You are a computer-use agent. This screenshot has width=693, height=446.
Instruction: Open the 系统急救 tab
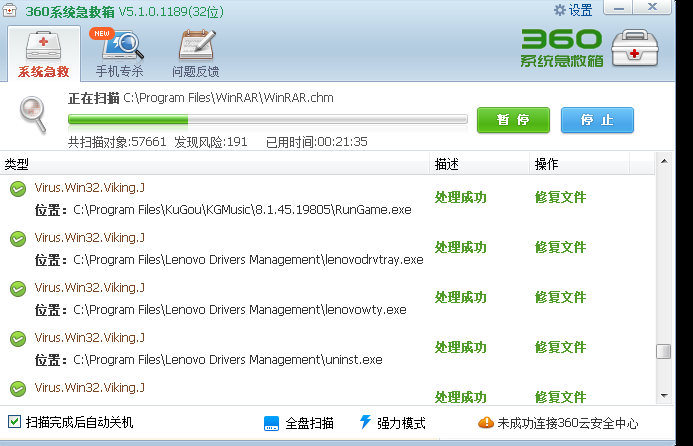pos(44,54)
